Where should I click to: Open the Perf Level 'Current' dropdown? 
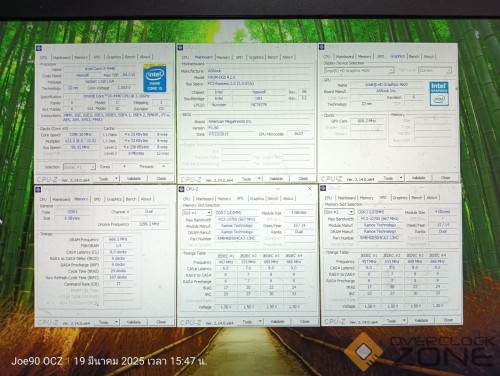[x=435, y=70]
